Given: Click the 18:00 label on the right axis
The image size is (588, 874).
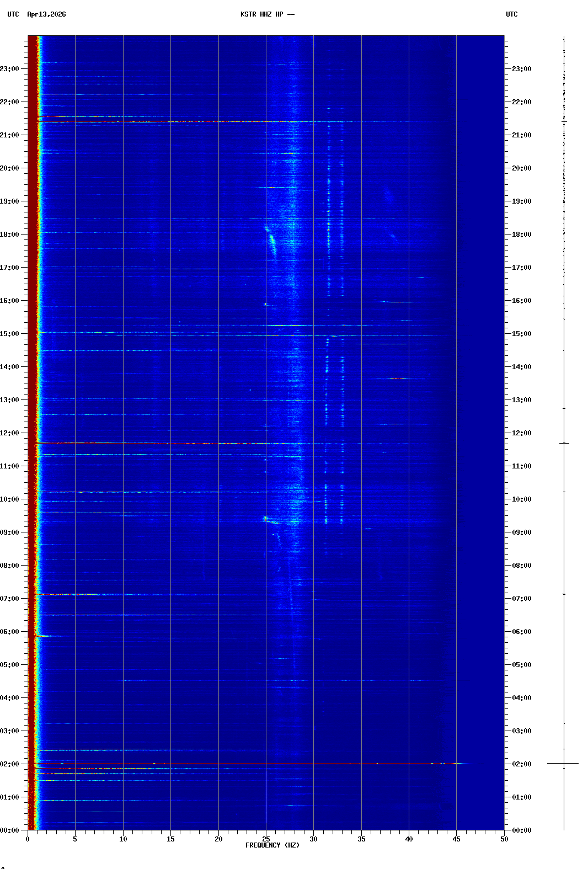Looking at the screenshot, I should coord(521,235).
